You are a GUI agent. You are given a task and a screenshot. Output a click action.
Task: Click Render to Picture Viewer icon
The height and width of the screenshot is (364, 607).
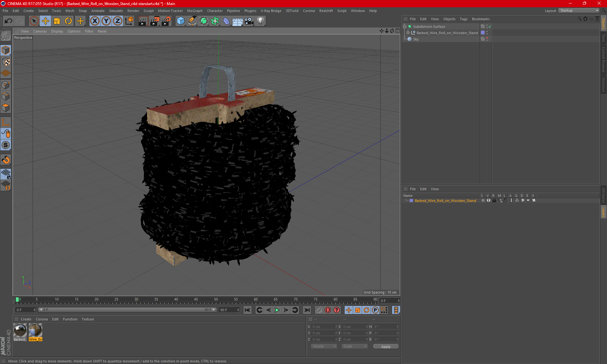tap(155, 21)
